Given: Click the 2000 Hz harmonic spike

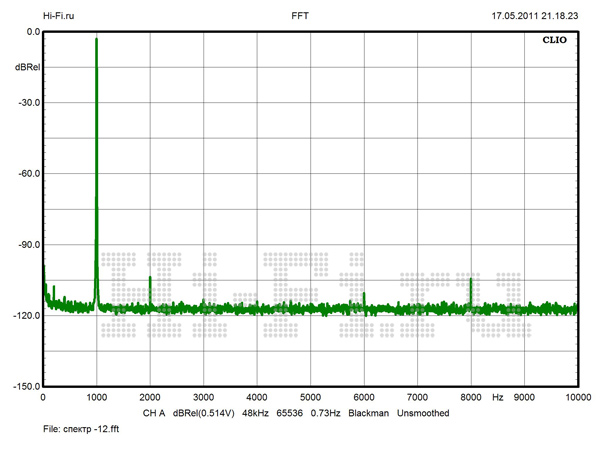Looking at the screenshot, I should (x=150, y=279).
